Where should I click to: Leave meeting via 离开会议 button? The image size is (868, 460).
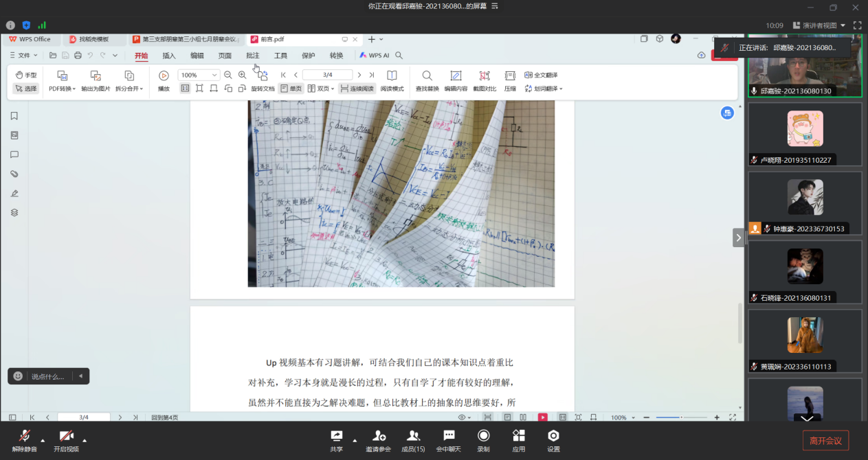[825, 441]
